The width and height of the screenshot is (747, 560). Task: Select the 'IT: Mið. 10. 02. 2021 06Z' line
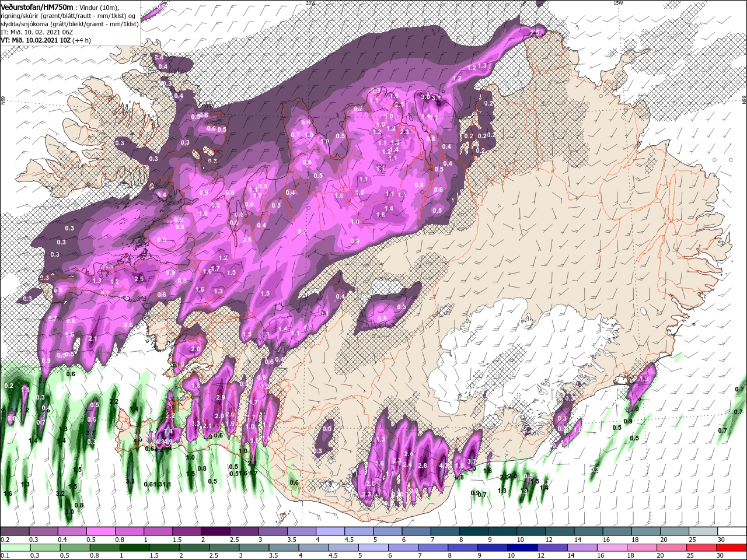pyautogui.click(x=36, y=32)
